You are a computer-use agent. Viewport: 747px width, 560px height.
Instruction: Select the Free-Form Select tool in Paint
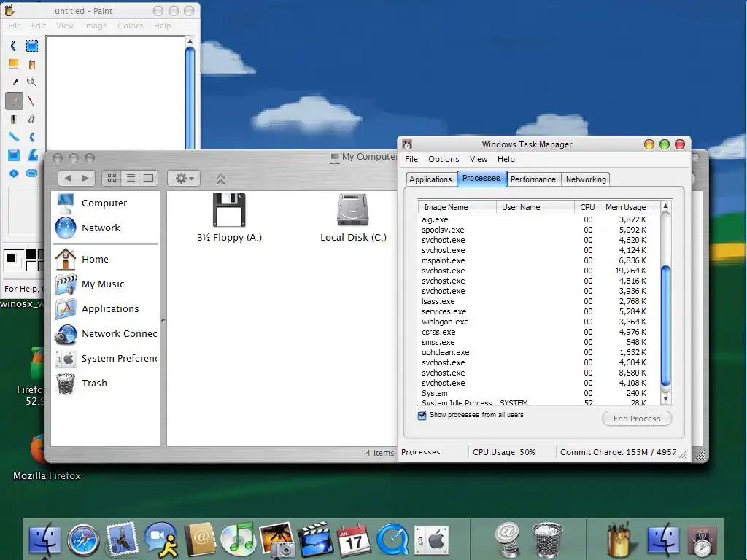coord(14,46)
